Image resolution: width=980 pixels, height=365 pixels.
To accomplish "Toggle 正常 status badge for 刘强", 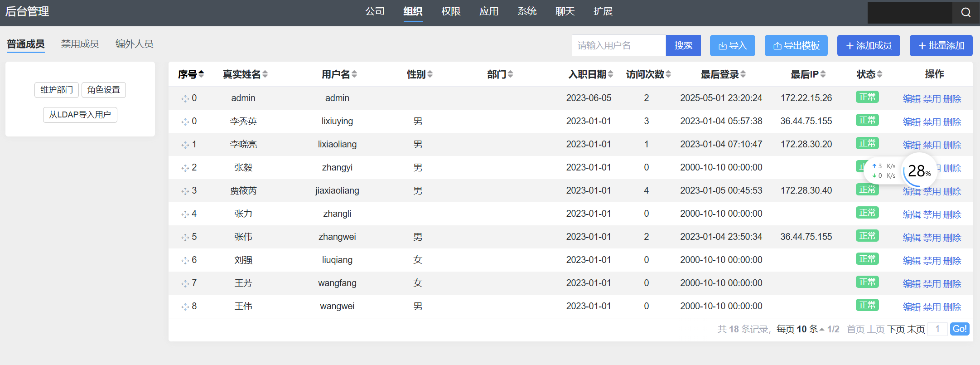I will coord(867,259).
